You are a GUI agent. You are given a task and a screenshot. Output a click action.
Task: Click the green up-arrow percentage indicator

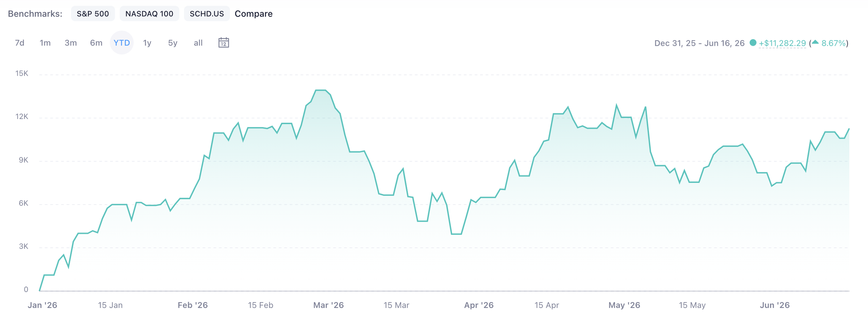pos(815,42)
